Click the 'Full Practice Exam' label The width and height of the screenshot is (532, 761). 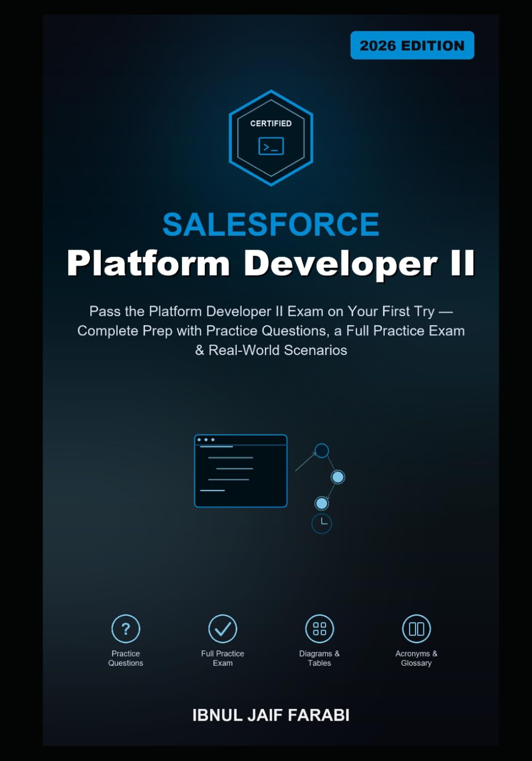click(222, 658)
